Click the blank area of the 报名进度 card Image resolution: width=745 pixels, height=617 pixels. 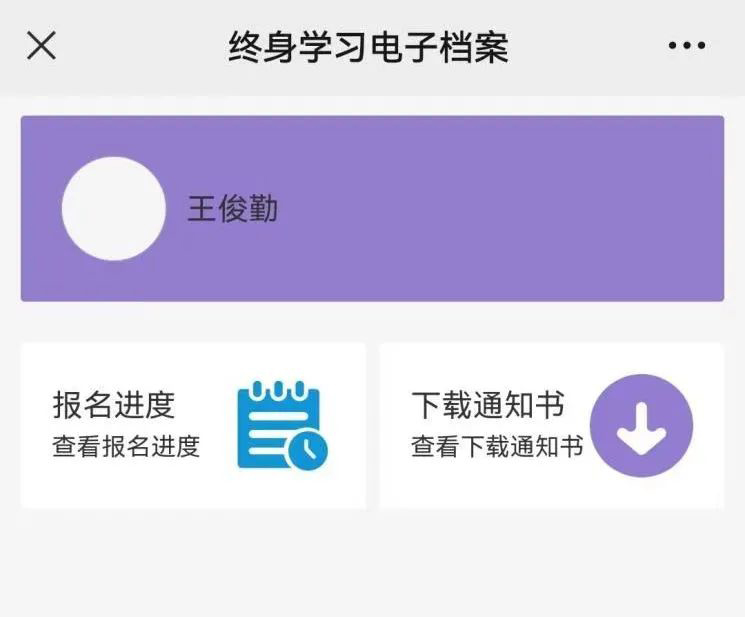[143, 487]
